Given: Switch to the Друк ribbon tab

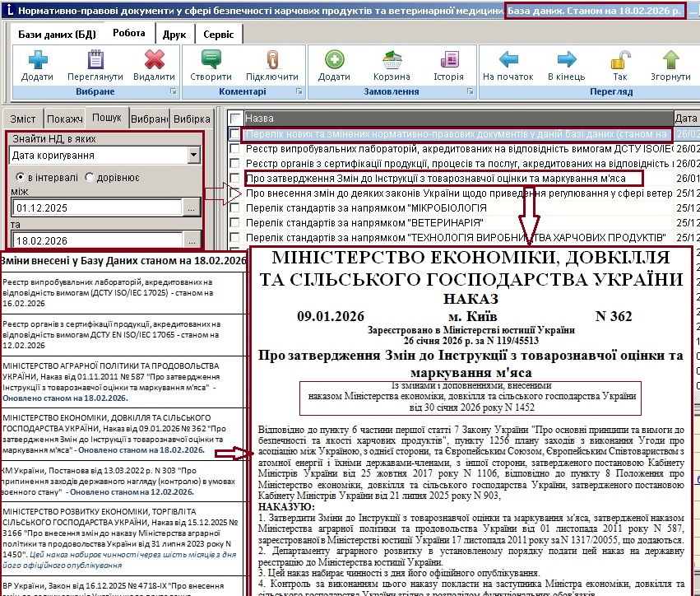Looking at the screenshot, I should click(174, 35).
